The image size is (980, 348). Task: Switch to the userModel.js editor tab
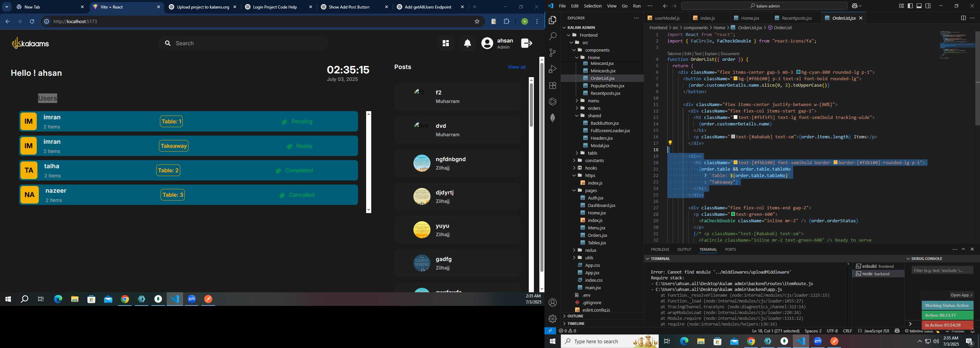667,18
